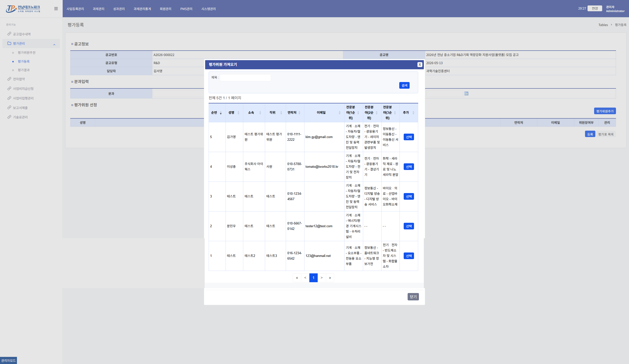The width and height of the screenshot is (629, 364).
Task: Open the 사업등록관리 top menu
Action: click(75, 9)
